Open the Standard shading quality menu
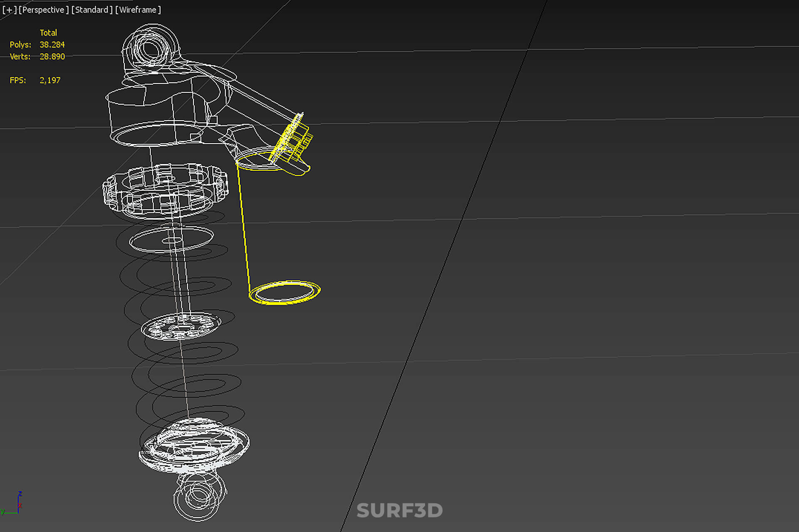The width and height of the screenshot is (799, 532). coord(92,10)
